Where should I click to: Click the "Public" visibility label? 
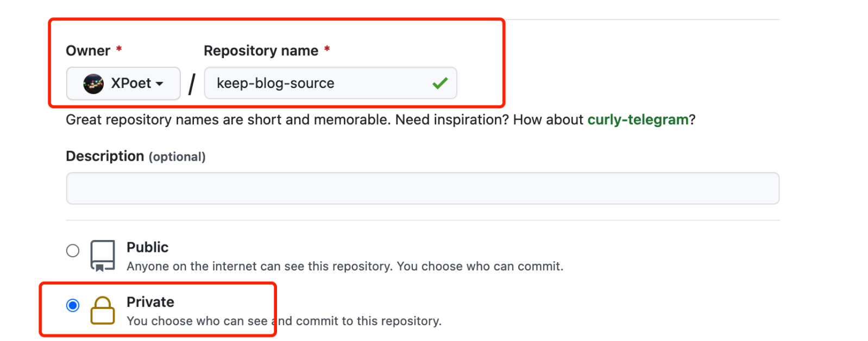(147, 248)
